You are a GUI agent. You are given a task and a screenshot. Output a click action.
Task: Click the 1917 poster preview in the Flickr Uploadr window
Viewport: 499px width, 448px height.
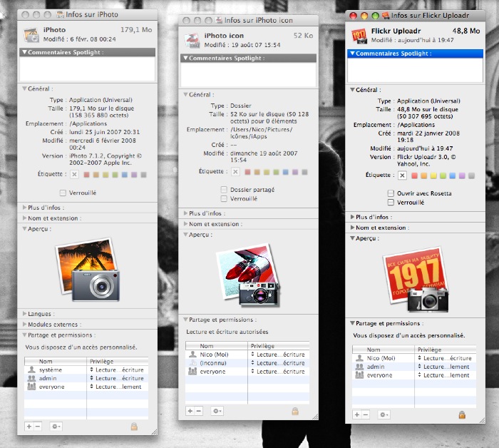416,279
